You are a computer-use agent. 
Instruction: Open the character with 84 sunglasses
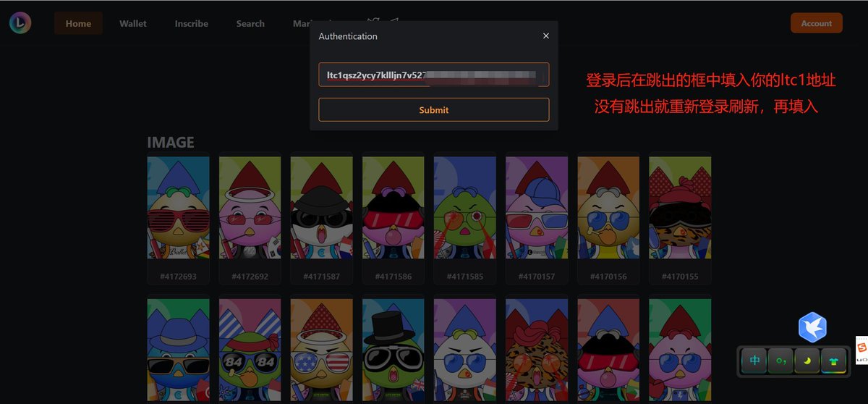click(250, 351)
